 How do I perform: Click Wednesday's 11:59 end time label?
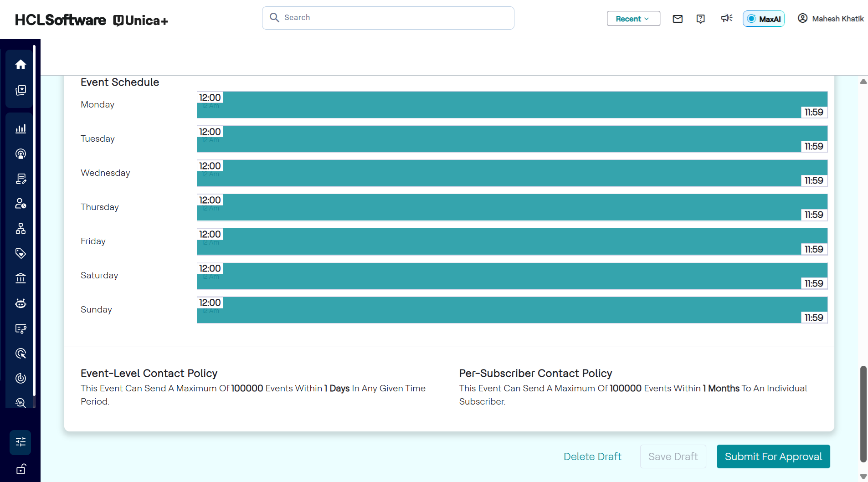point(814,180)
